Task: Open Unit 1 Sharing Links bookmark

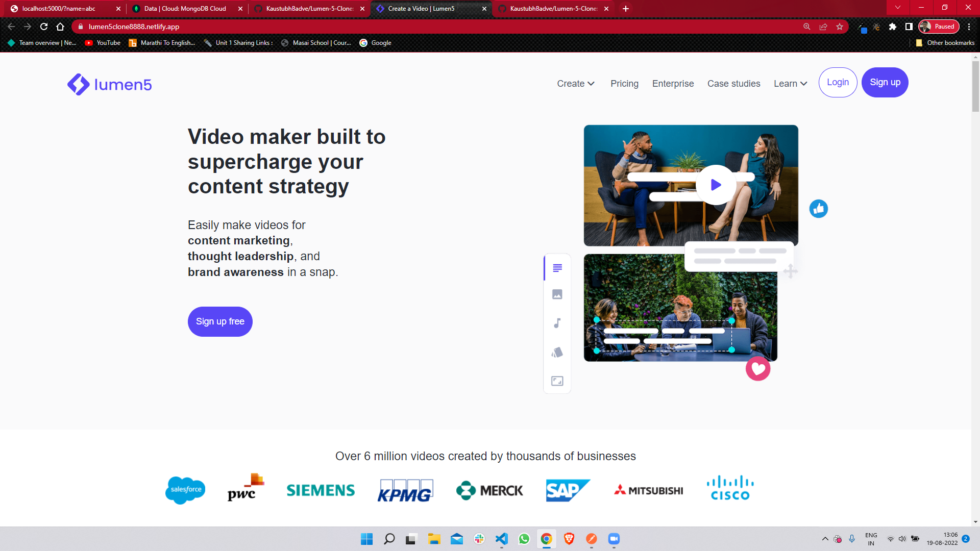Action: (238, 43)
